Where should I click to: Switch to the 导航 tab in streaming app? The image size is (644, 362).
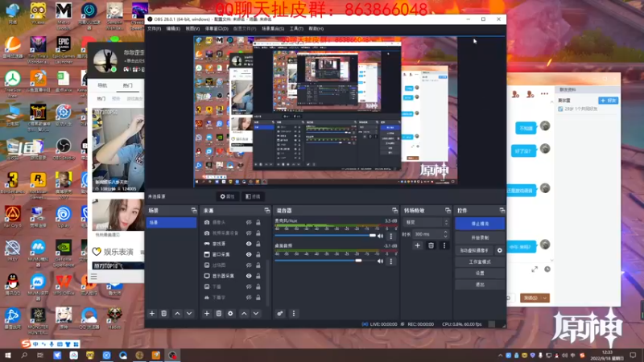tap(102, 85)
